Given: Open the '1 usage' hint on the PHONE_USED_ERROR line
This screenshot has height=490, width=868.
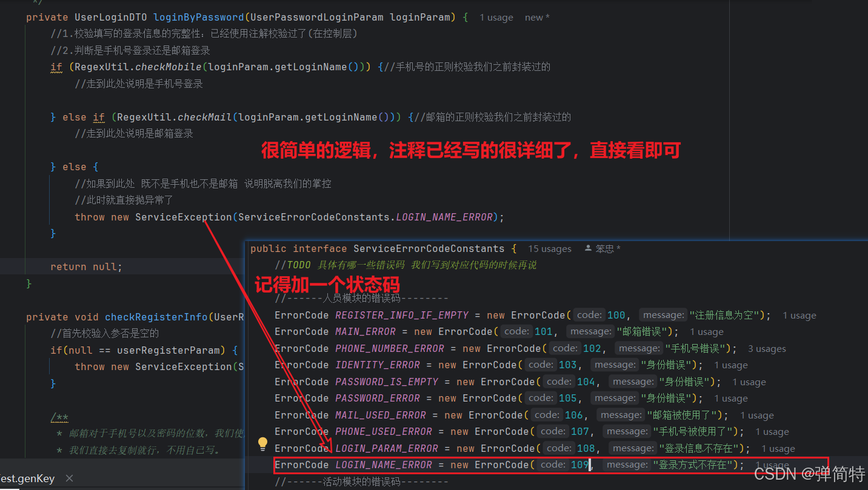Looking at the screenshot, I should click(772, 432).
